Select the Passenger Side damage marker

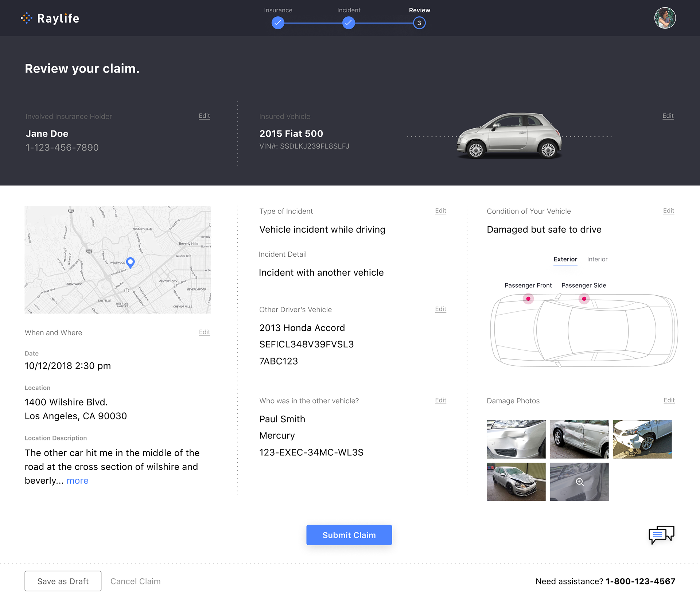584,299
